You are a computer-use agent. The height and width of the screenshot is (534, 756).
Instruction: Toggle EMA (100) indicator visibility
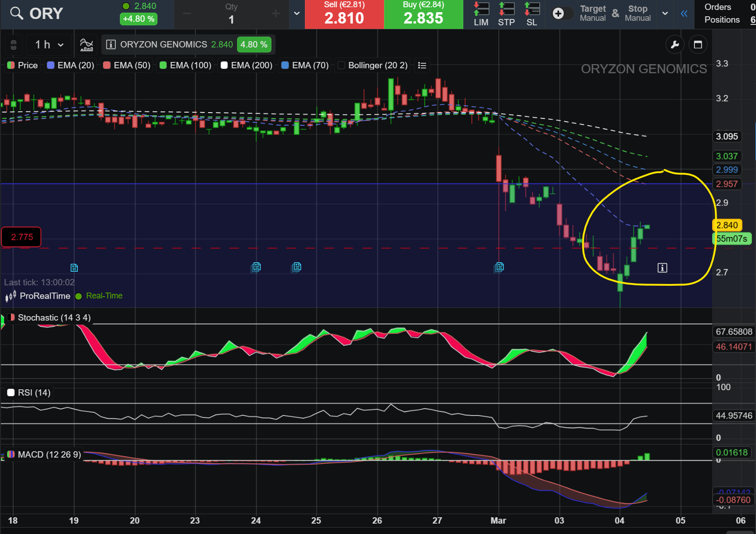[x=185, y=65]
